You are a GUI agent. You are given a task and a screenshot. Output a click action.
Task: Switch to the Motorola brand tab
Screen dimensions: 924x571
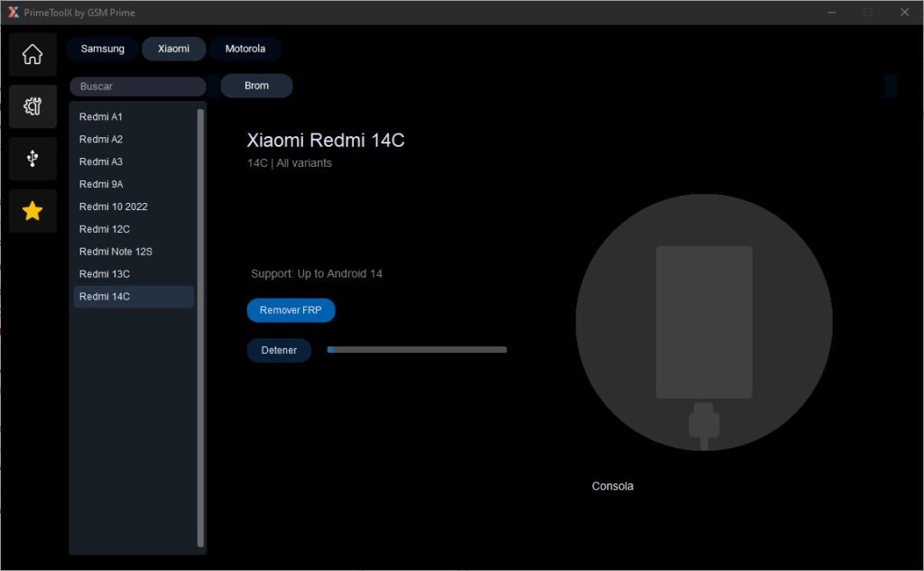click(x=245, y=49)
